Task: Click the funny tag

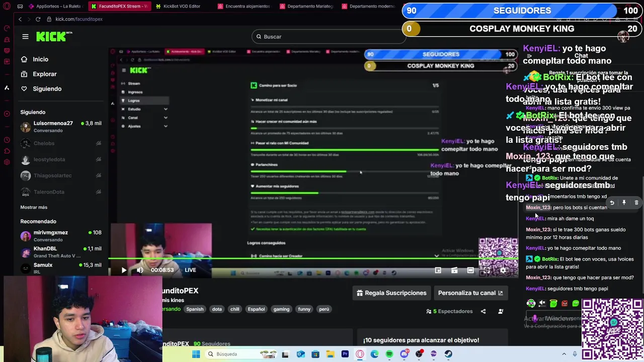Action: click(x=304, y=309)
